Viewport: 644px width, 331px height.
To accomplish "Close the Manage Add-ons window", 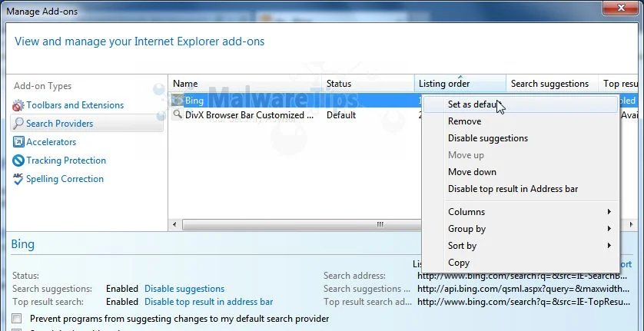I will [x=620, y=8].
